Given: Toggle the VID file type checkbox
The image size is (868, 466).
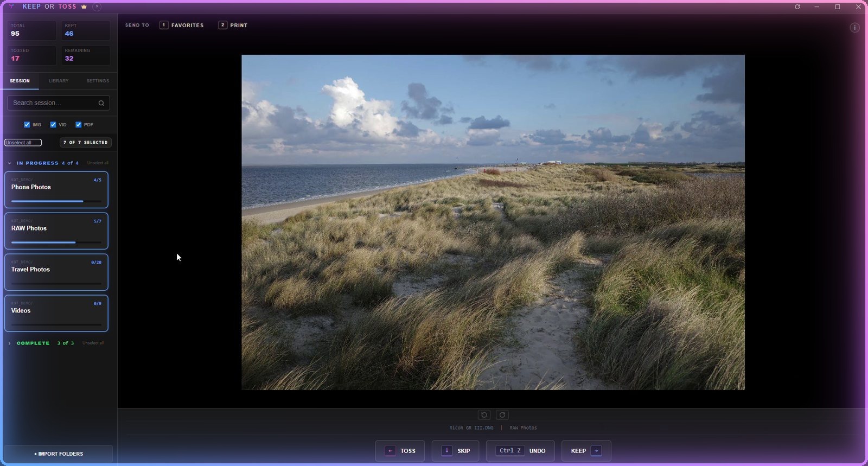Looking at the screenshot, I should [x=53, y=125].
